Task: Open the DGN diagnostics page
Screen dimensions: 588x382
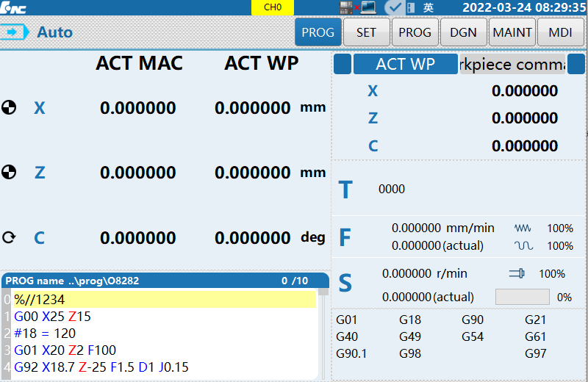Action: [463, 32]
